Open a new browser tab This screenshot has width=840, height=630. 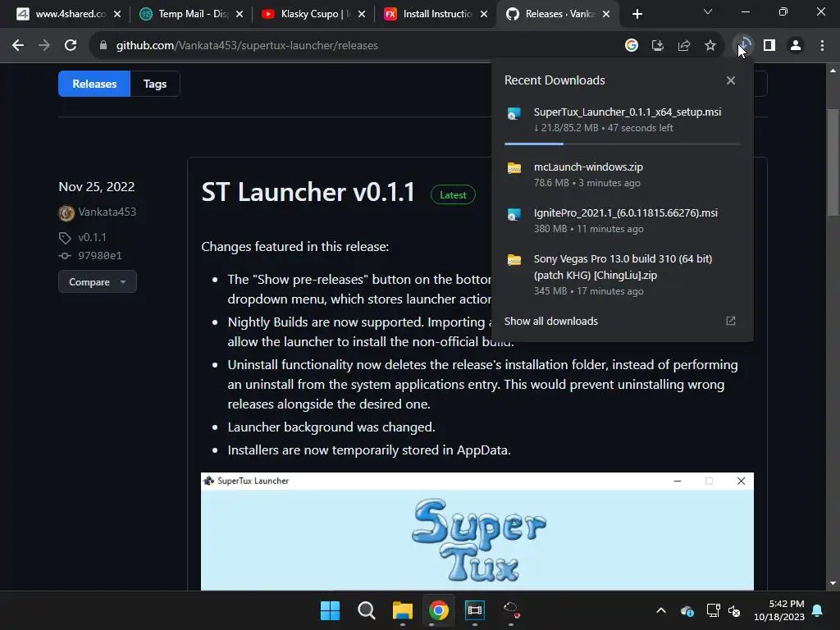[x=637, y=14]
